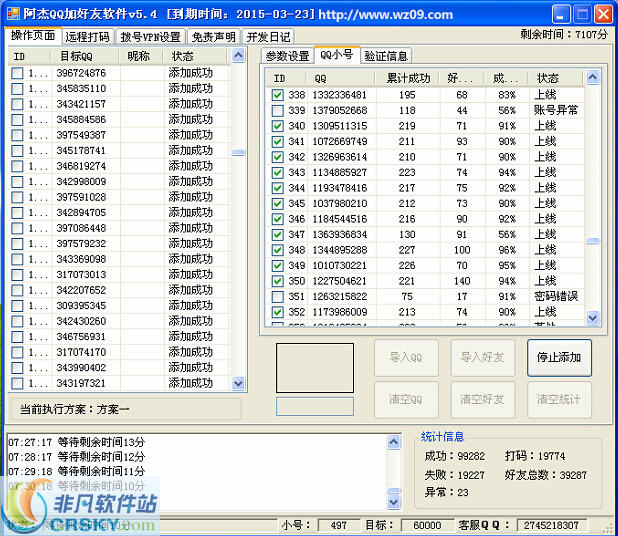Check the box for target QQ 397549387

17,135
